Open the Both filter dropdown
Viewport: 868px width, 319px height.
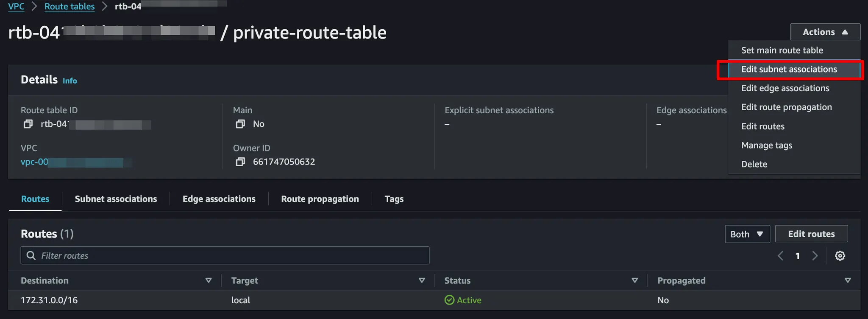[x=747, y=234]
